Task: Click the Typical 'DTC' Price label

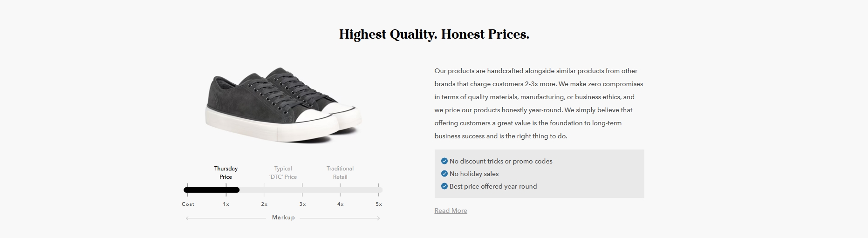Action: 283,173
